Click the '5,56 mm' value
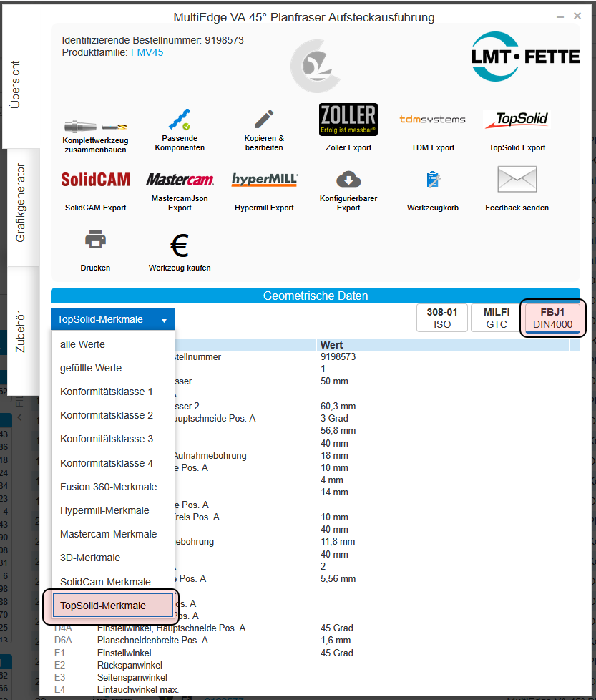Viewport: 596px width, 700px height. pyautogui.click(x=338, y=578)
